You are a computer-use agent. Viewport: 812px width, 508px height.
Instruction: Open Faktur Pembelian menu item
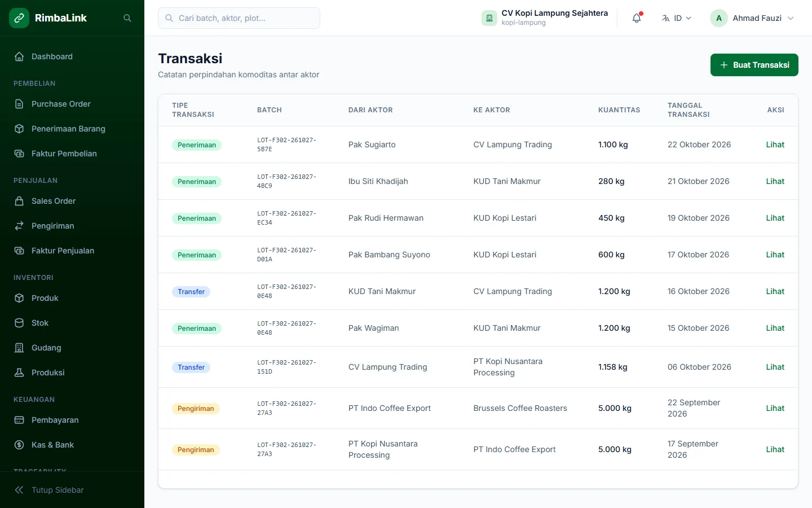tap(72, 154)
